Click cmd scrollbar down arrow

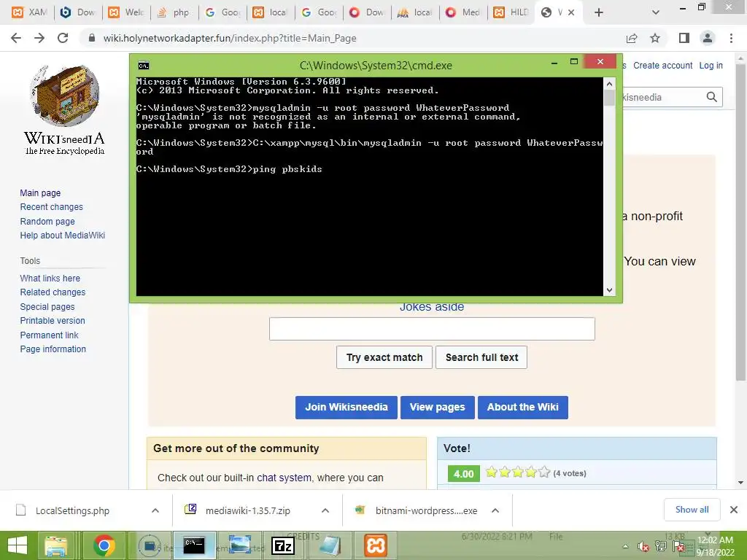pyautogui.click(x=609, y=290)
